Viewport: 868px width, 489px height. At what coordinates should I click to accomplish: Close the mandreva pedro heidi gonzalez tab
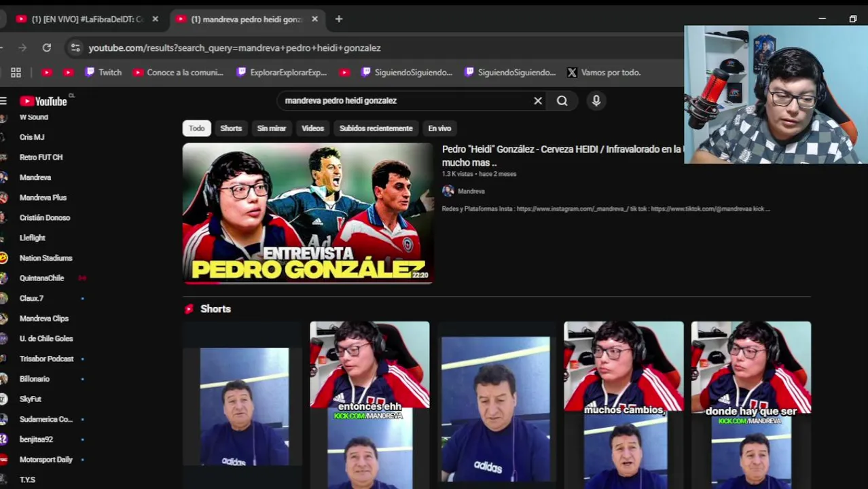(x=314, y=19)
